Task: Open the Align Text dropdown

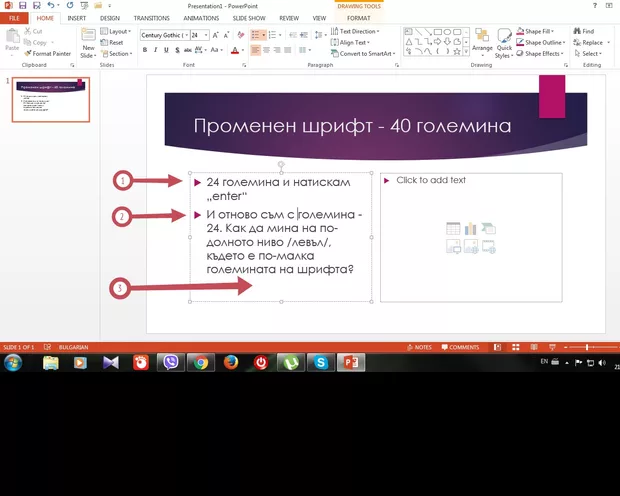Action: (x=350, y=42)
